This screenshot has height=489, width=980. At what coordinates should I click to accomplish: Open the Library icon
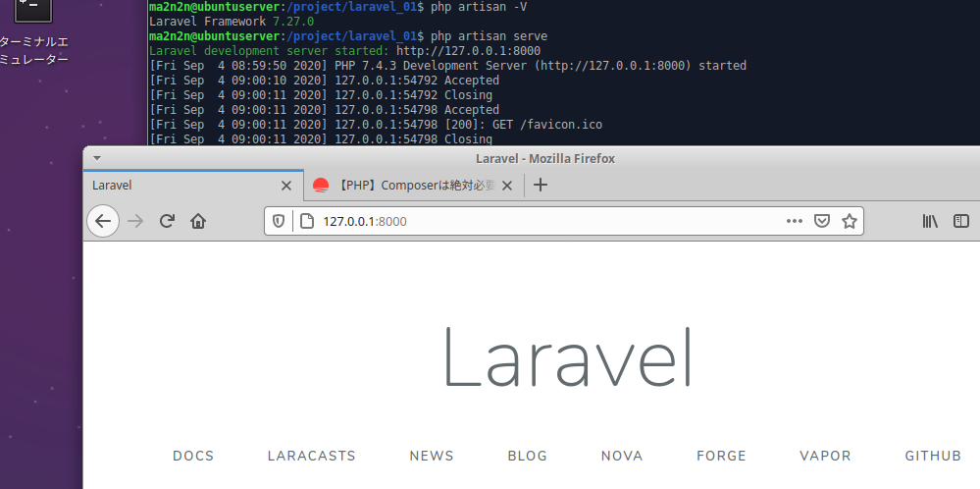pyautogui.click(x=930, y=221)
